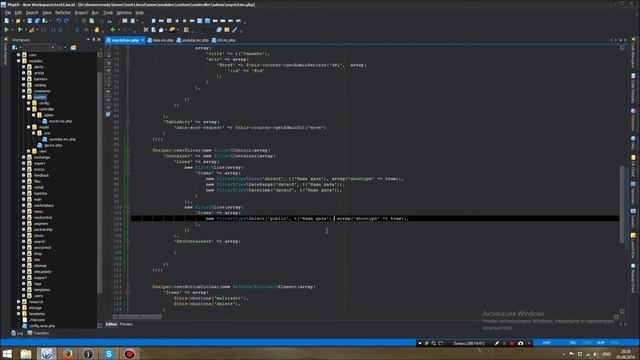
Task: Switch to the ctrl.inc.php tab
Action: coord(224,40)
